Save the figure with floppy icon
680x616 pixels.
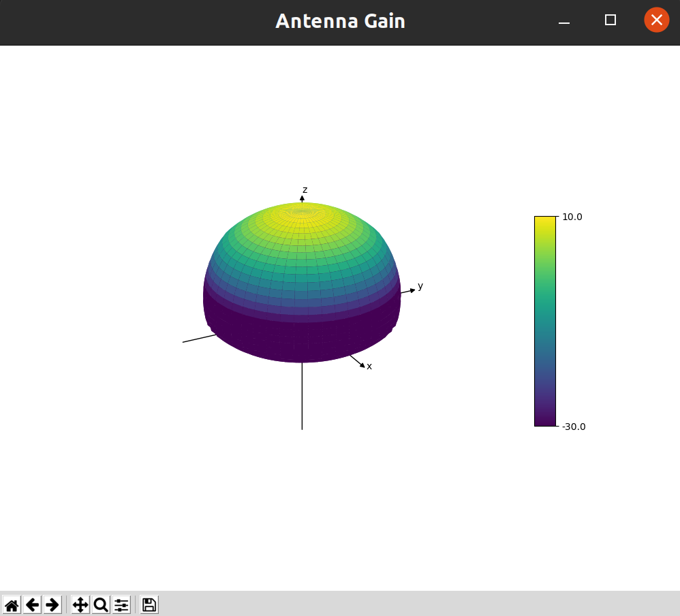[149, 604]
